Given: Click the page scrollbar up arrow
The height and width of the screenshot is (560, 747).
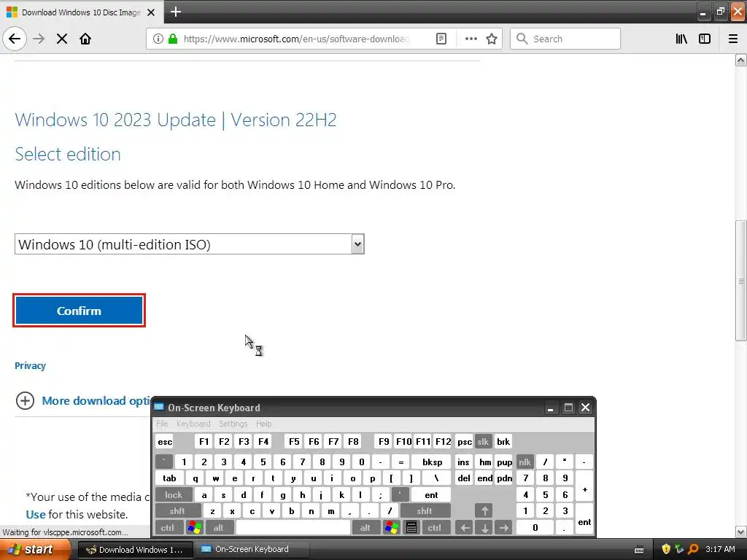Looking at the screenshot, I should click(x=740, y=60).
